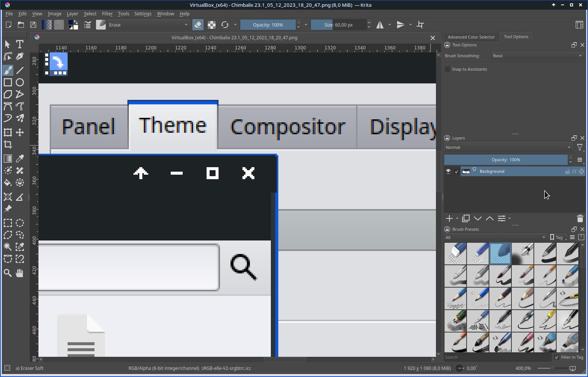Hide the Background layer with eye icon
This screenshot has width=588, height=377.
(x=448, y=171)
